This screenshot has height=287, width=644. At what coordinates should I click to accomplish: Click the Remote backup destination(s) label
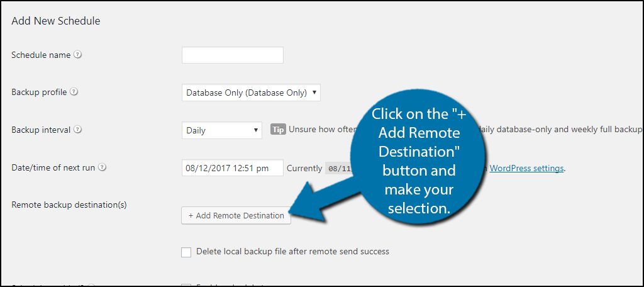[69, 205]
